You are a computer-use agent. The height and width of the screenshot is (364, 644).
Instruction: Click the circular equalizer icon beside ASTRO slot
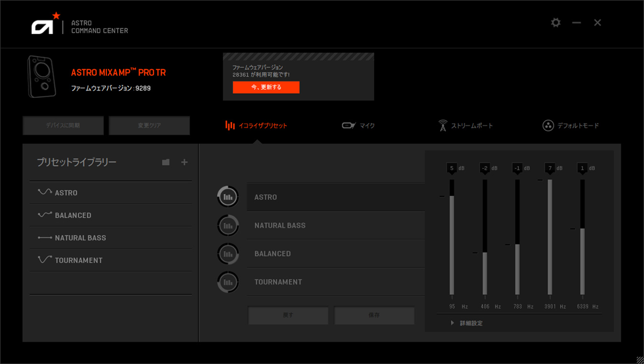click(228, 197)
